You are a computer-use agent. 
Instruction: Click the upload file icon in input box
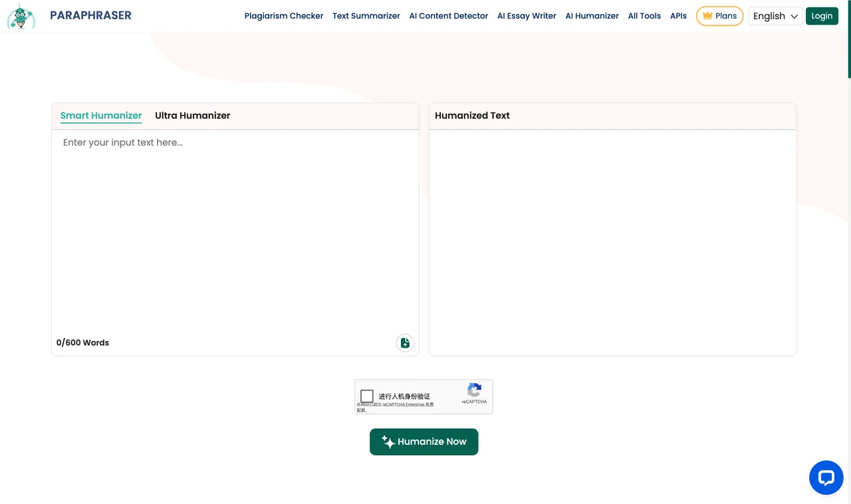pos(405,343)
